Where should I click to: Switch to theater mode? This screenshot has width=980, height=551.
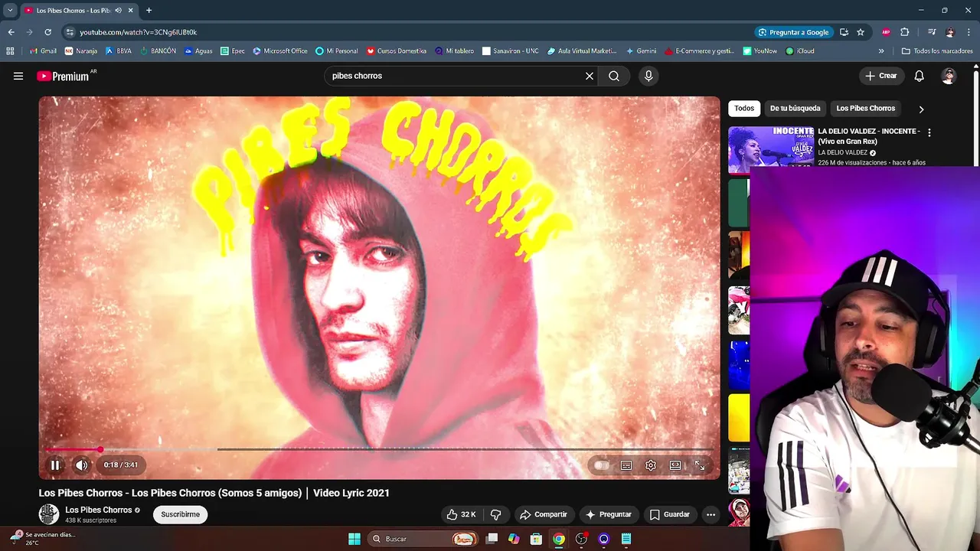tap(675, 465)
